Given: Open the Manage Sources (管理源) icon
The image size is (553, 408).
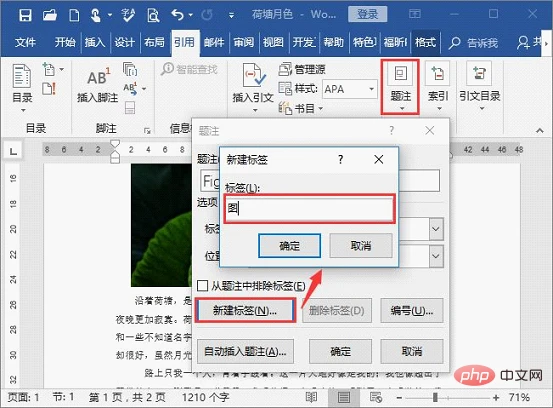Looking at the screenshot, I should click(284, 69).
